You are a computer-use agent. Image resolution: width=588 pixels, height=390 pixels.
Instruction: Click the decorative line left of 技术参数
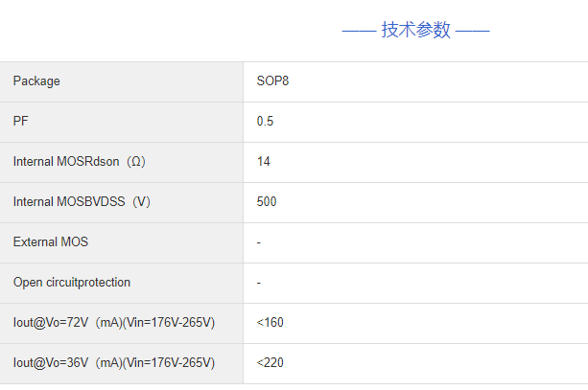(358, 31)
